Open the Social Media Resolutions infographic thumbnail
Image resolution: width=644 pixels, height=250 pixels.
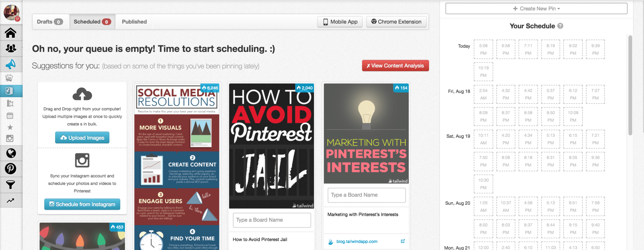[177, 167]
